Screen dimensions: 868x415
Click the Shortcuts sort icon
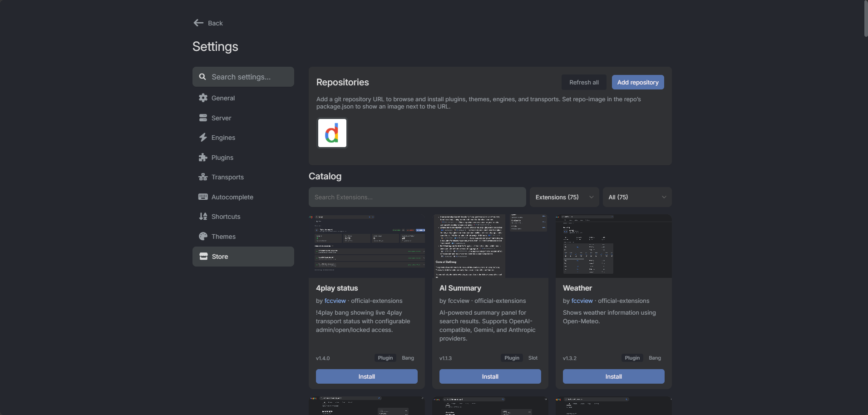pyautogui.click(x=203, y=217)
